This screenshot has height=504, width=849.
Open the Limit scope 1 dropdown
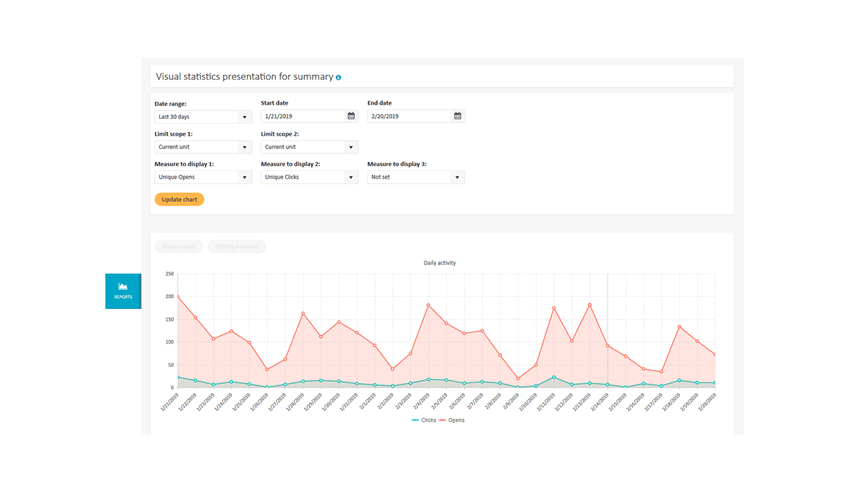coord(203,147)
